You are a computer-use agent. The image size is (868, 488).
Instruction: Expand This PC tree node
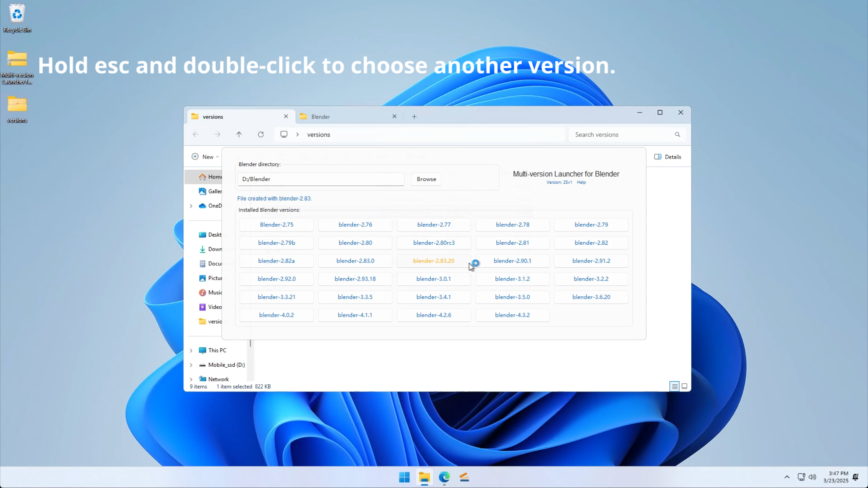coord(191,350)
